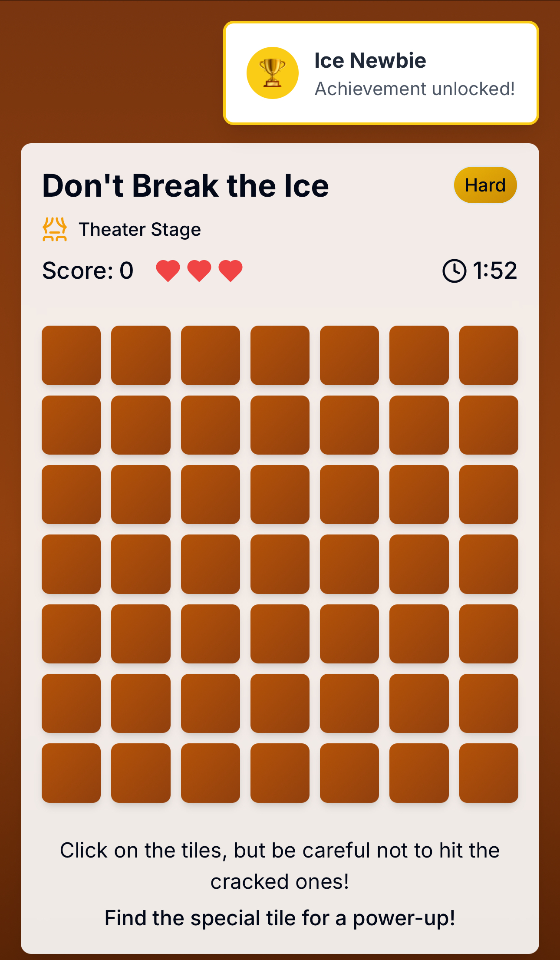
Task: Click the first red heart life icon
Action: point(168,271)
